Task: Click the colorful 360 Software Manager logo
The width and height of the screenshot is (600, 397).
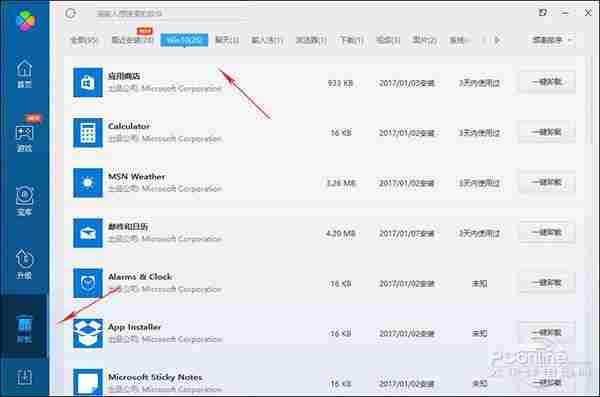Action: click(26, 21)
